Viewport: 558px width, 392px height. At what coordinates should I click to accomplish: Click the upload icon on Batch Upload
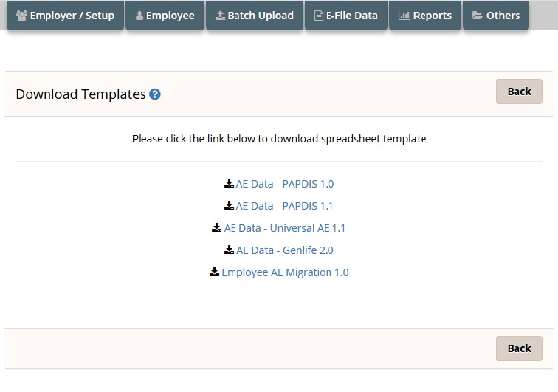point(220,16)
